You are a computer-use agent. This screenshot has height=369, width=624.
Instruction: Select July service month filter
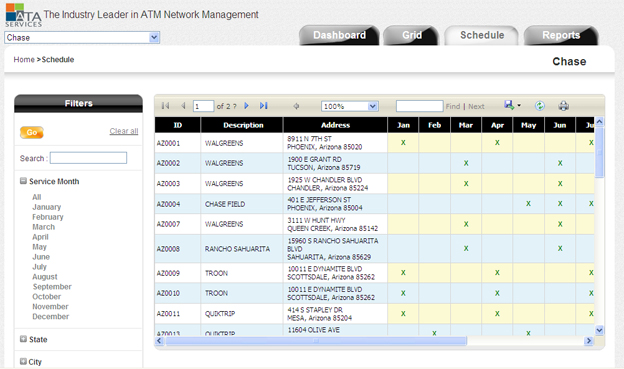coord(39,267)
